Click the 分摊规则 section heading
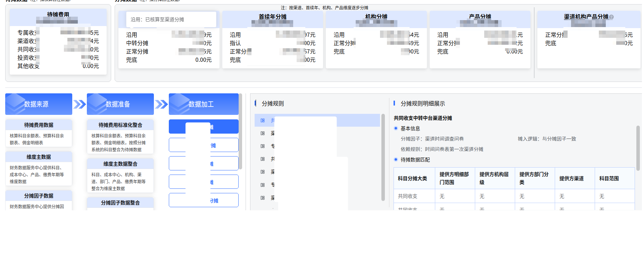Viewport: 644px width, 253px height. pyautogui.click(x=273, y=103)
